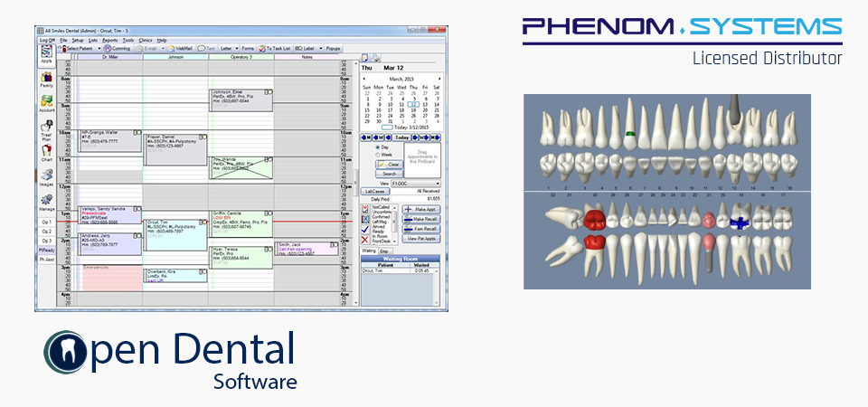Go to the next month in calendar
The height and width of the screenshot is (407, 868).
tap(439, 80)
